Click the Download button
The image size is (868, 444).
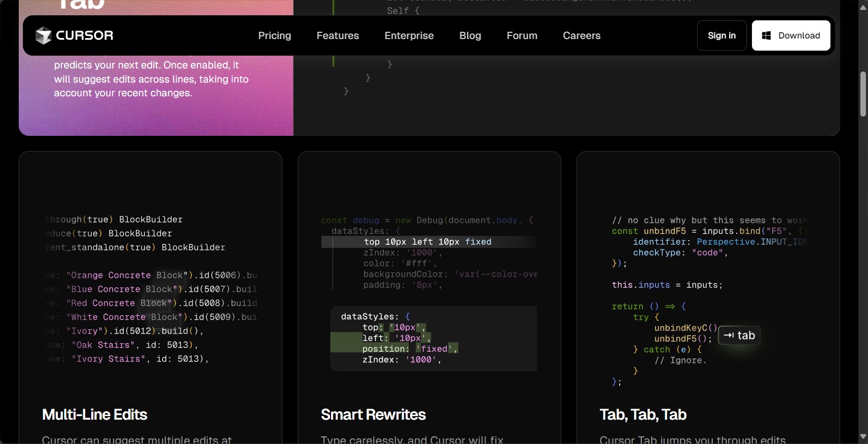pos(791,35)
